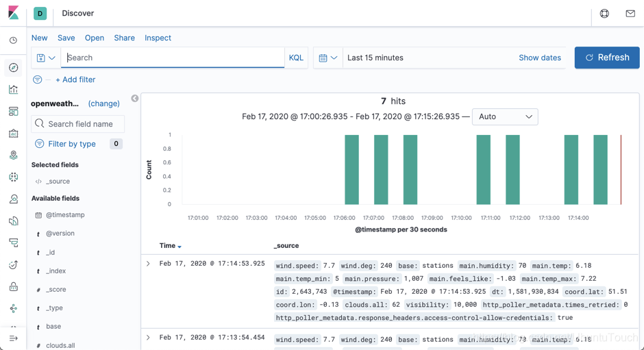644x350 pixels.
Task: Select the _index available field
Action: click(55, 271)
